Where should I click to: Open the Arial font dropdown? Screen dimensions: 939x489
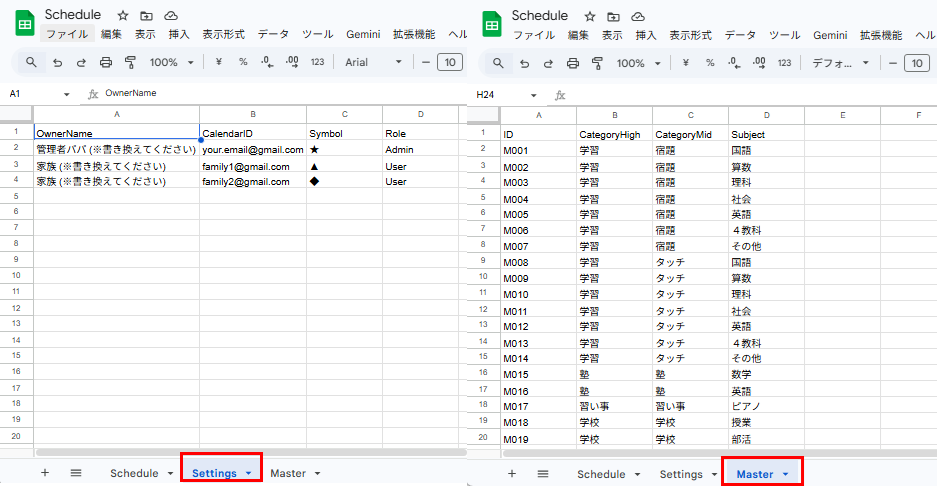tap(373, 62)
